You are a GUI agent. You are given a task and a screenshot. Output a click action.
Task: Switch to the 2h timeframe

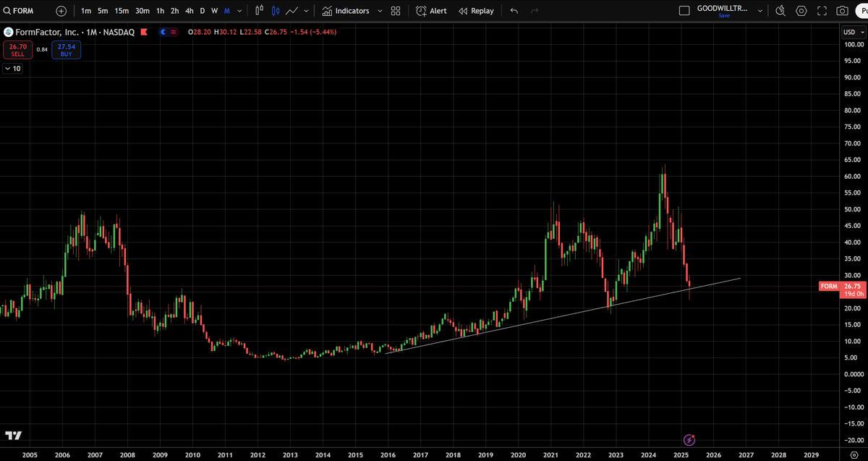pyautogui.click(x=175, y=11)
